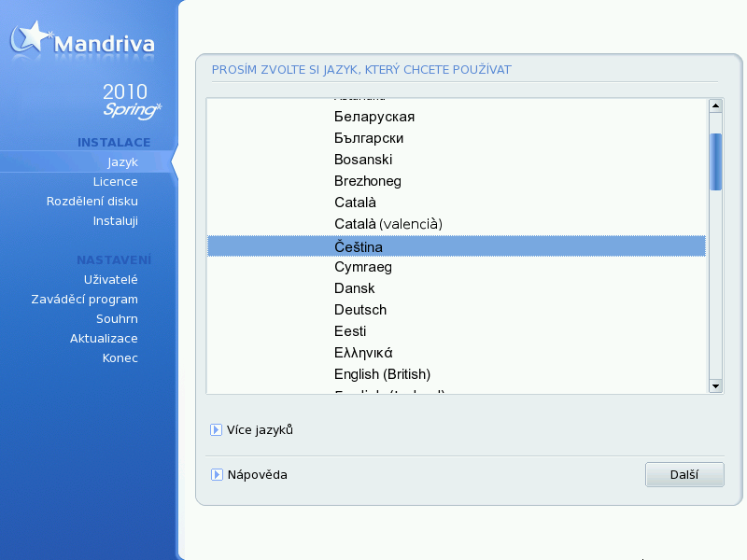The image size is (747, 560).
Task: Click the Rozdělení disku sidebar step
Action: click(92, 201)
